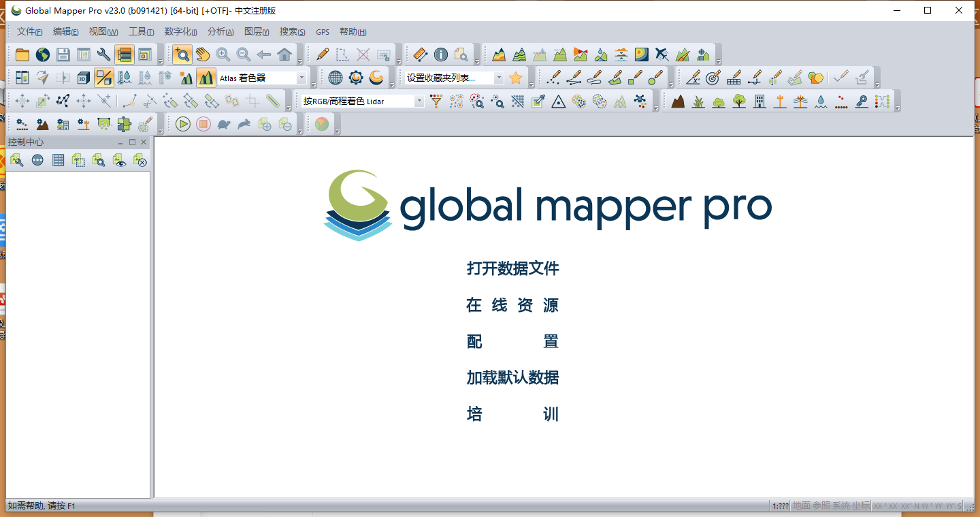Expand overflow arrow of file toolbar
Viewport: 980px width, 517px height.
coord(161,60)
